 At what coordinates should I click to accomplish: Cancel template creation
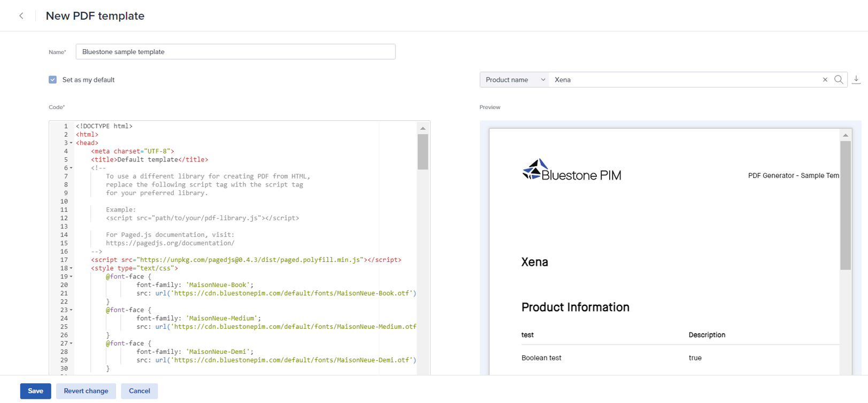(139, 391)
